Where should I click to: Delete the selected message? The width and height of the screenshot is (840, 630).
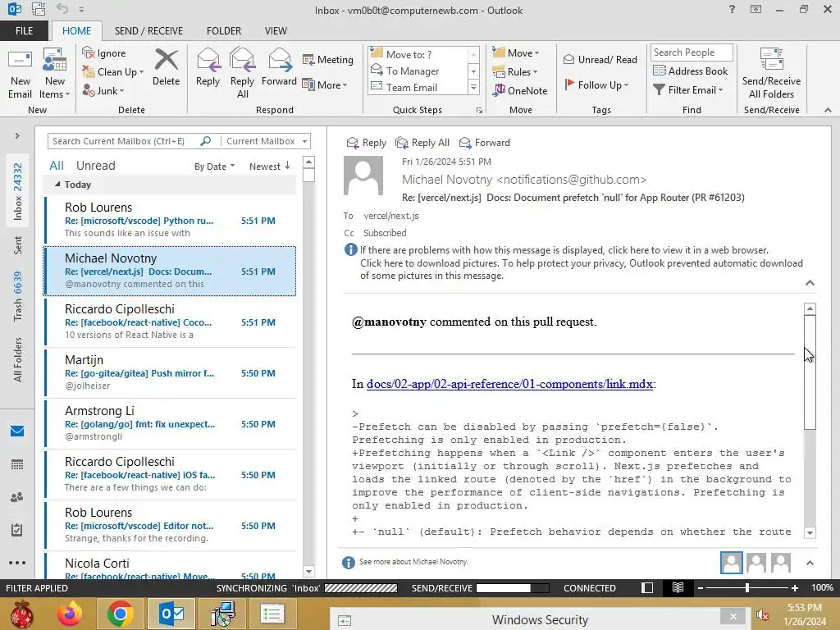click(166, 67)
